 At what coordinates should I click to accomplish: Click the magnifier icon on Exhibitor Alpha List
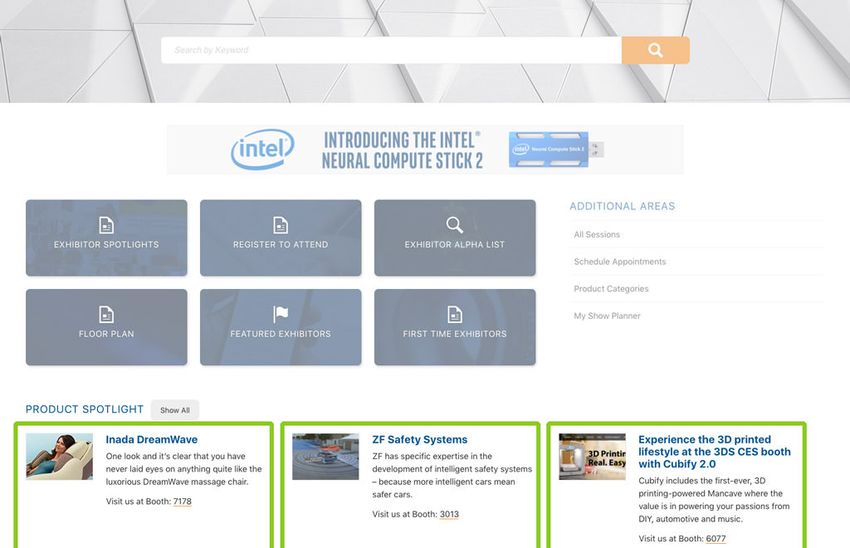click(x=454, y=225)
